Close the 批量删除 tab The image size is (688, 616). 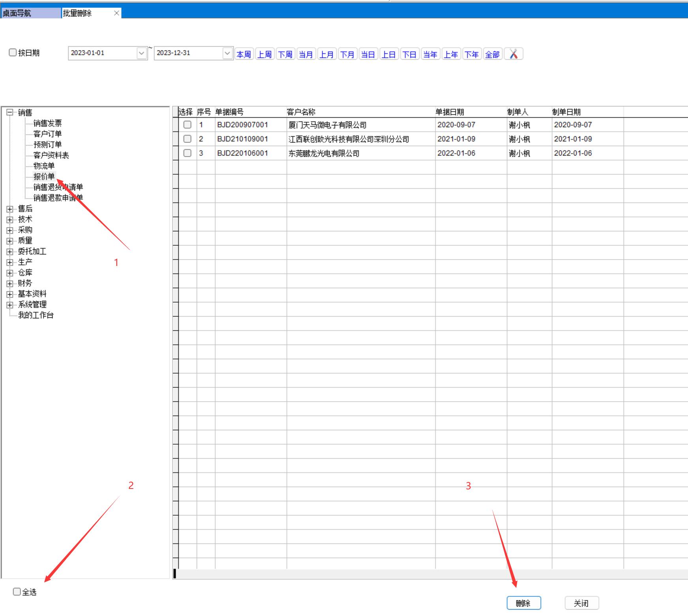(x=116, y=13)
